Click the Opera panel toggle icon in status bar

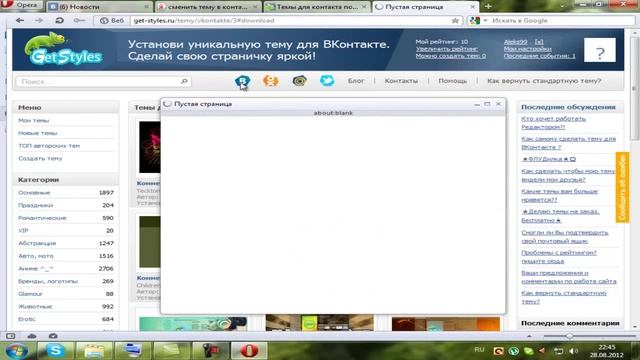tap(11, 336)
